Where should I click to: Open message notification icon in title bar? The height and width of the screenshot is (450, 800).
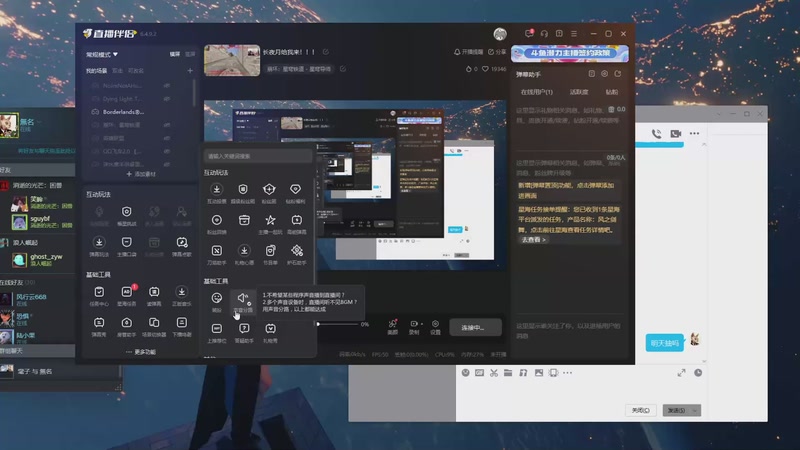[529, 34]
